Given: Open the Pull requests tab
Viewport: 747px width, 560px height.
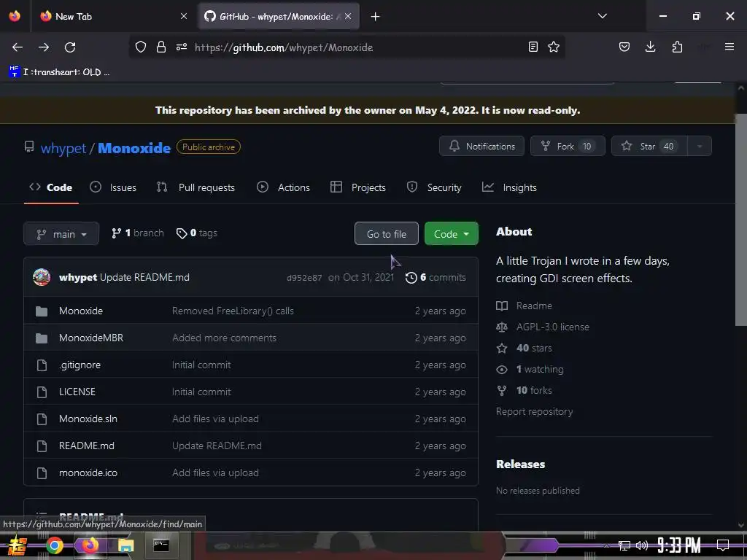Looking at the screenshot, I should (196, 187).
